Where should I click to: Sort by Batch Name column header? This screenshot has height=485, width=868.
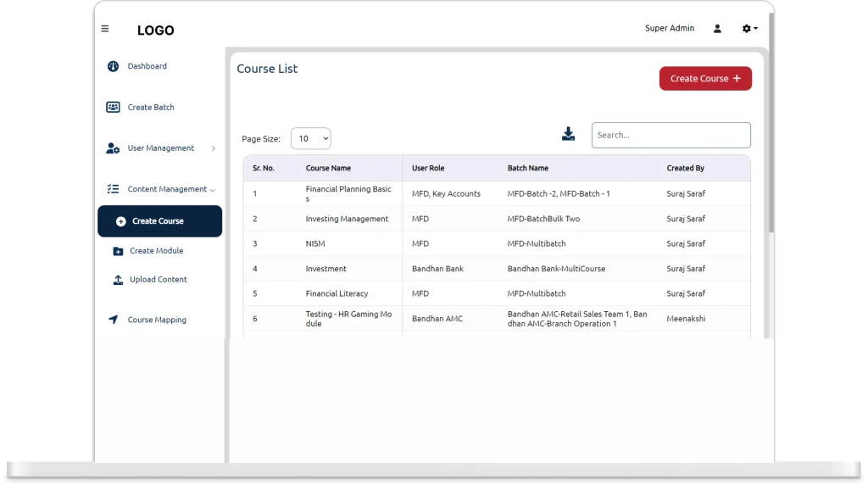[x=527, y=169]
